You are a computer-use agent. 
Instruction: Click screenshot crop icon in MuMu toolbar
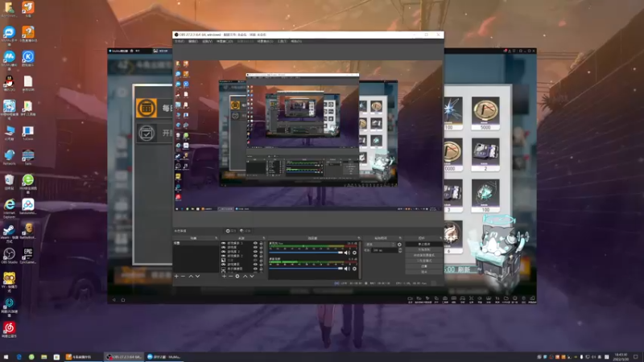(497, 298)
